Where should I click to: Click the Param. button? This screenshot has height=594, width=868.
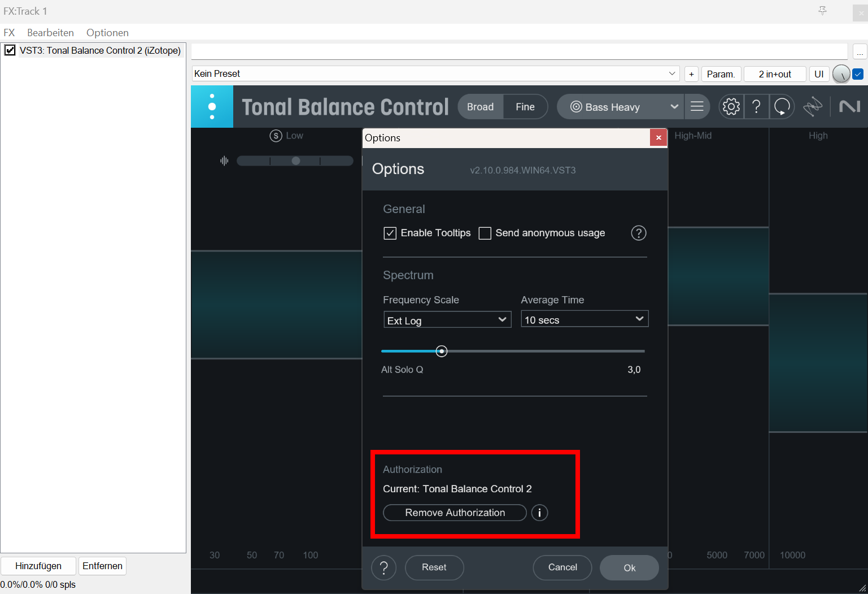coord(721,74)
